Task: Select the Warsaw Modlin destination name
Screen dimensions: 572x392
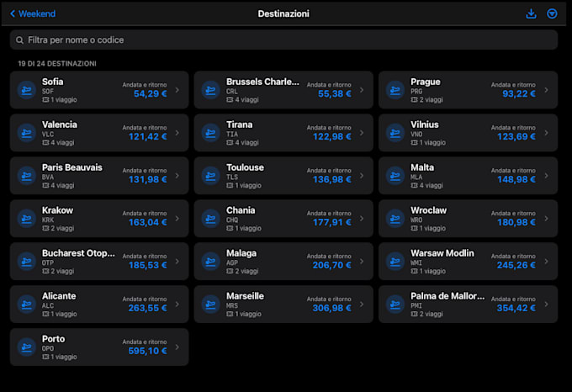Action: click(442, 253)
